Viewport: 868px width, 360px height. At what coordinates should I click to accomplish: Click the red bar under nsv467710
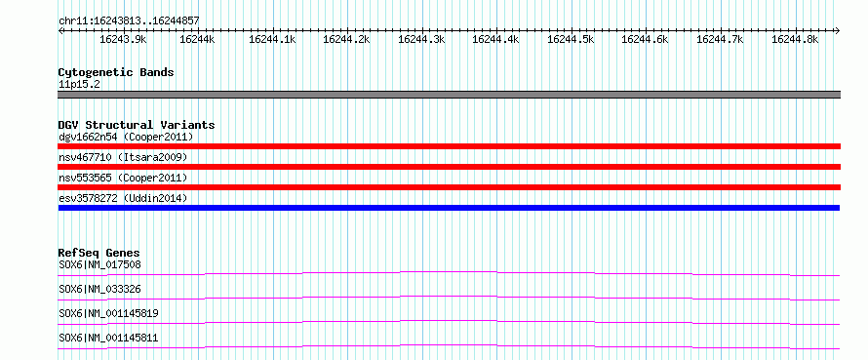[449, 167]
